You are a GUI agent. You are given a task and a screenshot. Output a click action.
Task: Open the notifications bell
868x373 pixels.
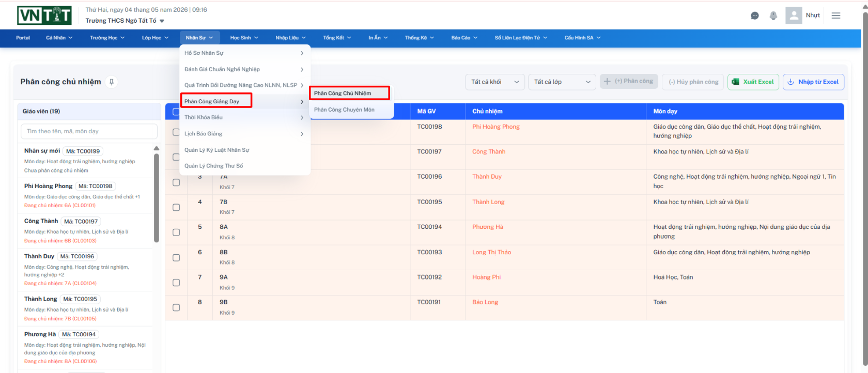point(773,15)
